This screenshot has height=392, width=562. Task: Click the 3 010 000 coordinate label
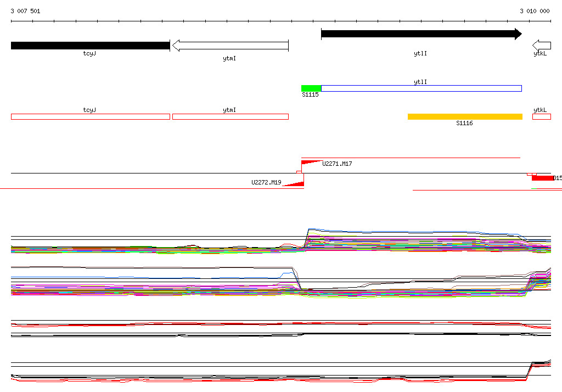pos(535,11)
